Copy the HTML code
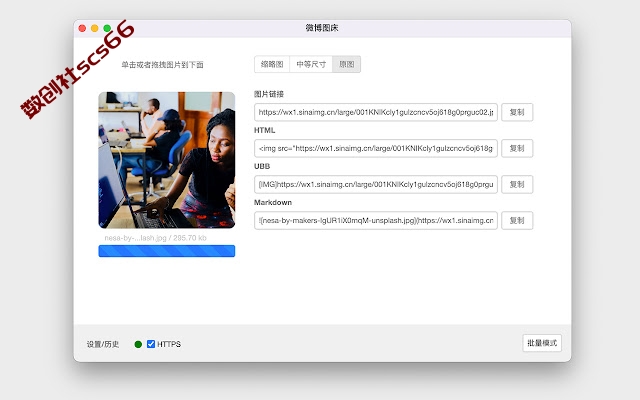640x400 pixels. point(517,148)
